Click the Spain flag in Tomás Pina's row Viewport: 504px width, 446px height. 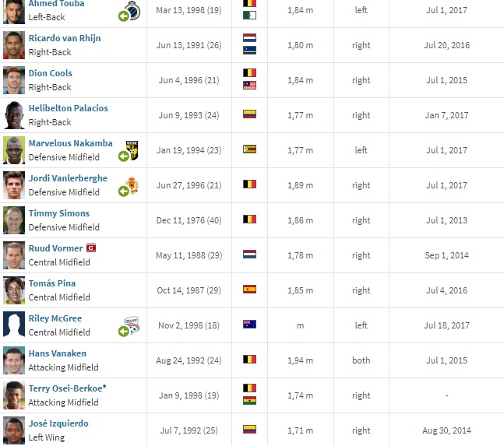click(249, 290)
